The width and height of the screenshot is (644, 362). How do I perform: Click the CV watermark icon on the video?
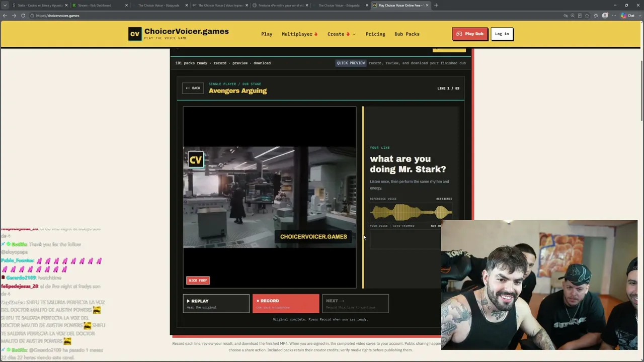pyautogui.click(x=195, y=160)
